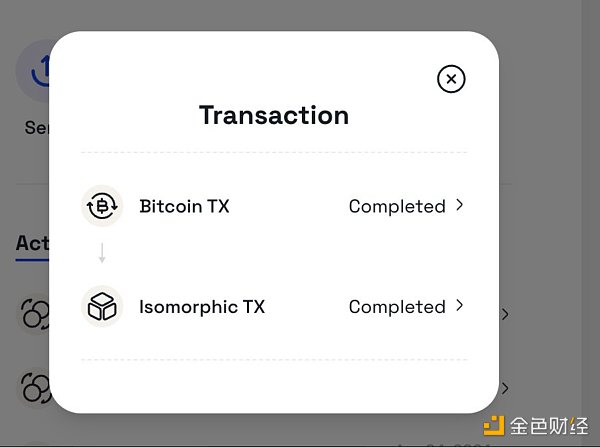Expand first background activity row chevron
Viewport: 600px width, 447px height.
click(506, 314)
